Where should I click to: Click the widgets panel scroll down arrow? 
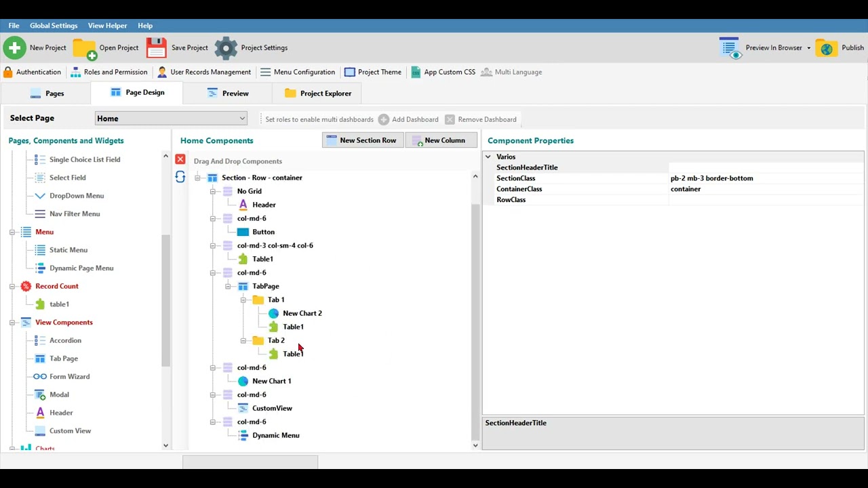tap(165, 445)
